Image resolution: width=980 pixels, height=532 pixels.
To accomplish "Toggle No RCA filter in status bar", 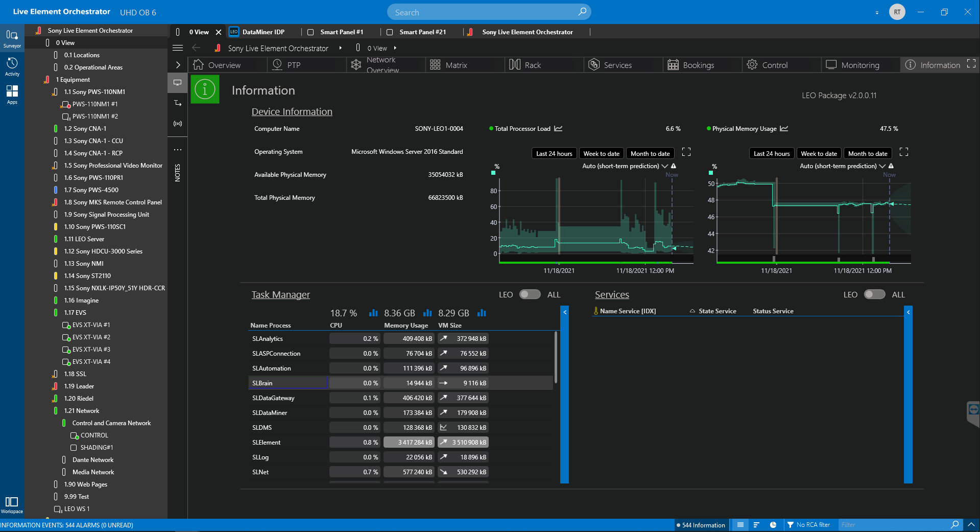I will click(808, 525).
